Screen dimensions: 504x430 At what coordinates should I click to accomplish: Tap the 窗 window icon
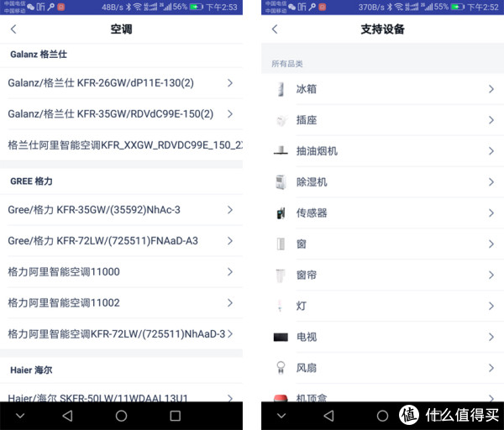click(281, 244)
